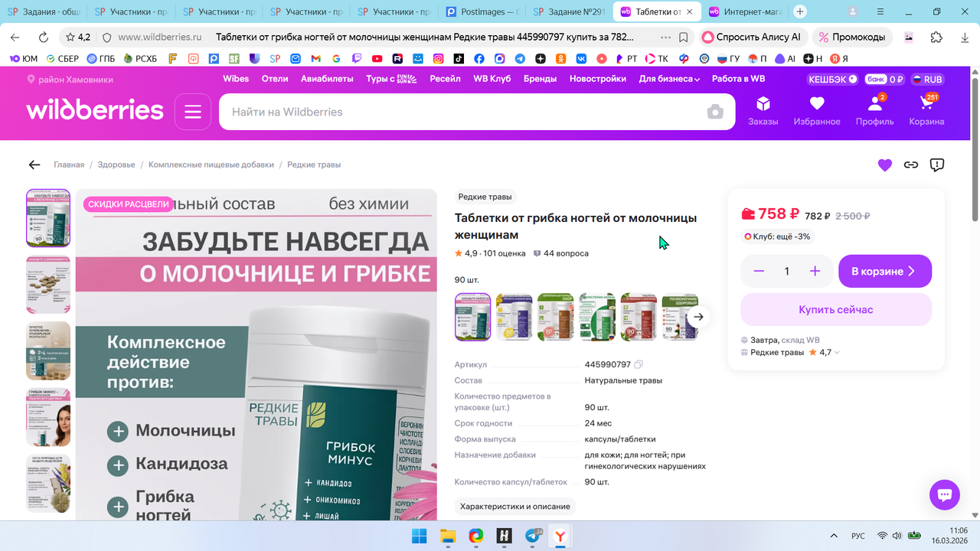
Task: Switch РУС keyboard language indicator
Action: pos(858,536)
